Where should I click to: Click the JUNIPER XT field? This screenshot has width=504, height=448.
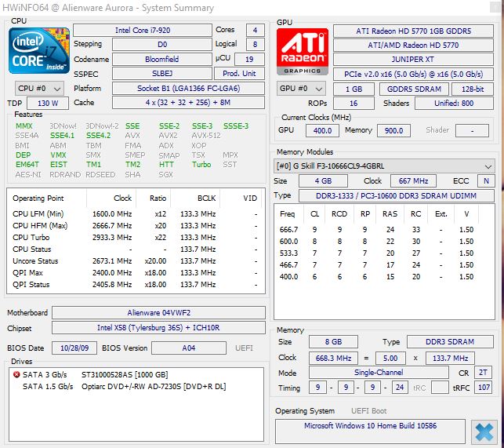click(x=413, y=60)
